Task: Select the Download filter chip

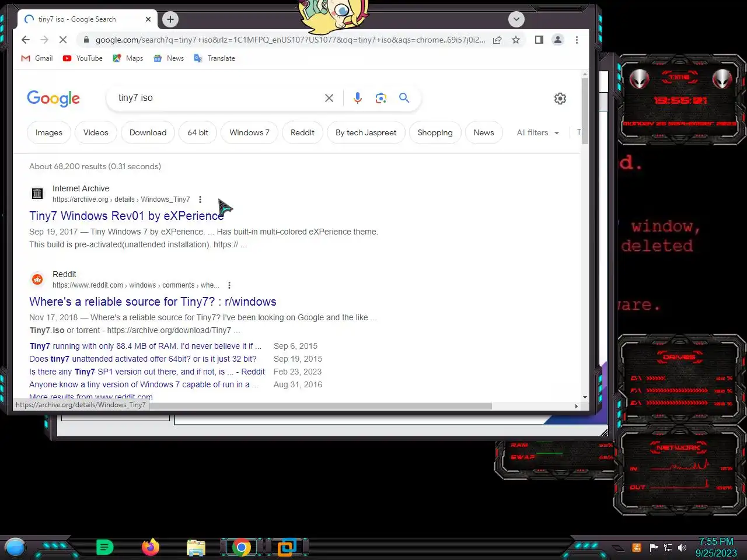Action: pyautogui.click(x=148, y=133)
